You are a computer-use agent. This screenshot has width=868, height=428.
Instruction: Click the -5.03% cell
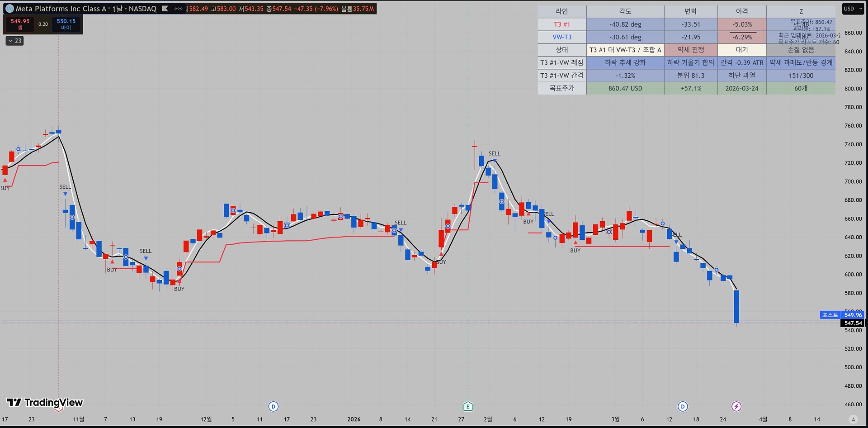tap(742, 24)
